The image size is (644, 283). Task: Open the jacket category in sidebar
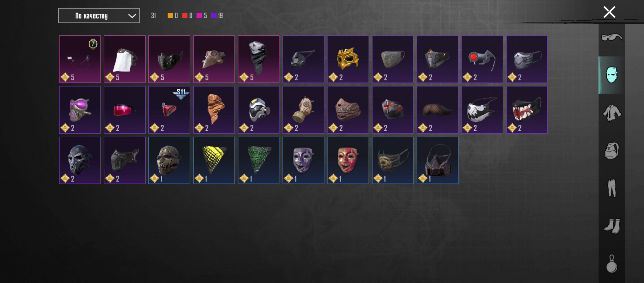[612, 113]
